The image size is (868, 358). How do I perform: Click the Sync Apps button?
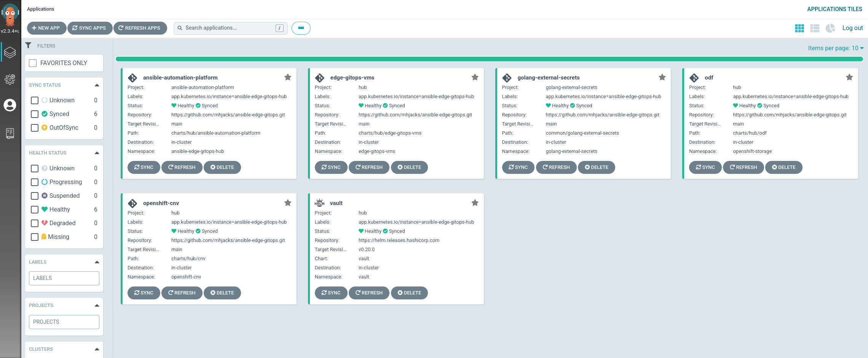point(90,28)
